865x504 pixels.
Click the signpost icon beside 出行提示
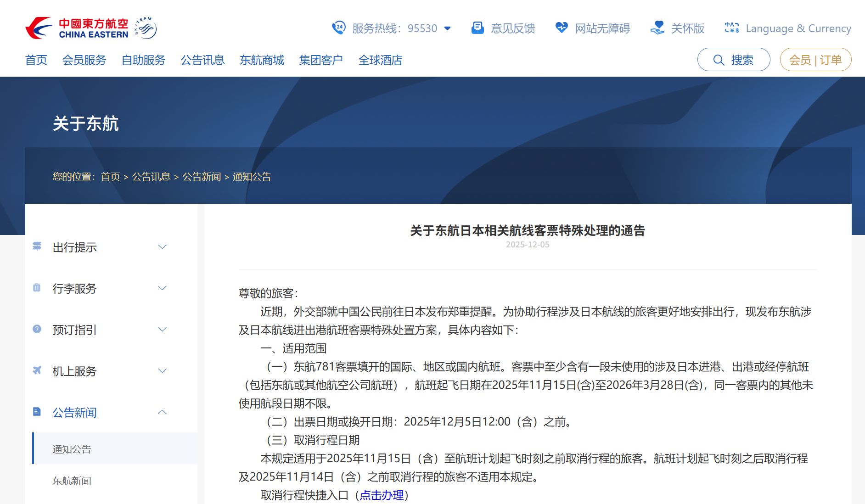(37, 246)
